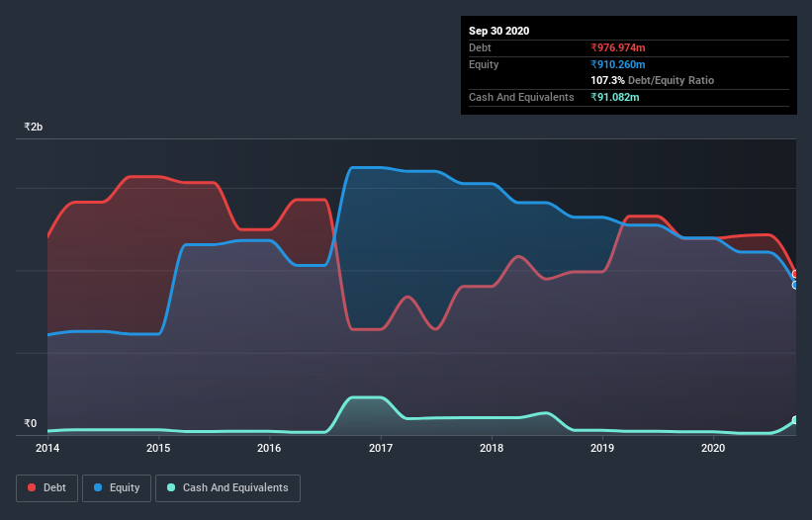The height and width of the screenshot is (520, 812).
Task: Click Cash And Equivalents label in tooltip
Action: [521, 97]
